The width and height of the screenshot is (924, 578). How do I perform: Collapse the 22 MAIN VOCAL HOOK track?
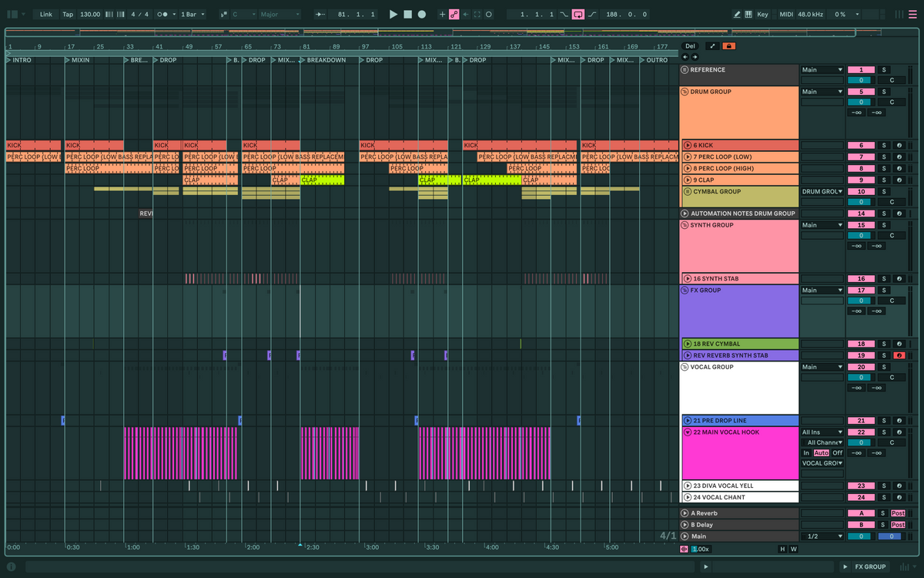pyautogui.click(x=687, y=432)
